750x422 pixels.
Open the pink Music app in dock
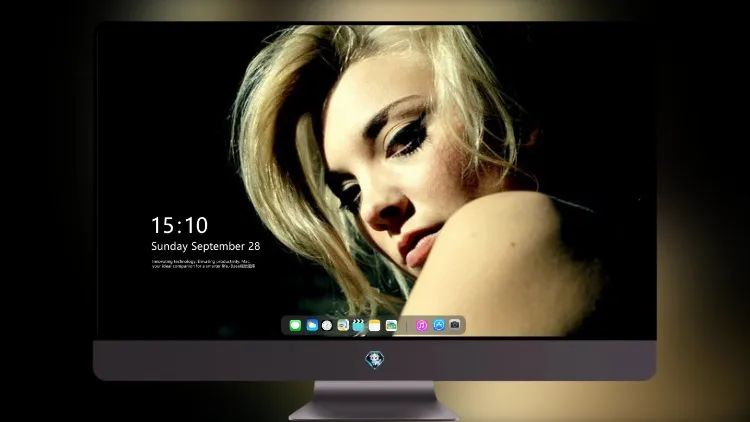click(421, 325)
